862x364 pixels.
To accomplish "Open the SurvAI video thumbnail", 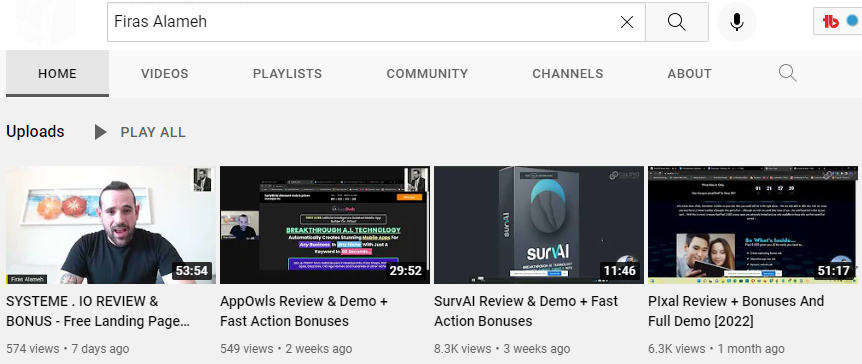I will (539, 225).
